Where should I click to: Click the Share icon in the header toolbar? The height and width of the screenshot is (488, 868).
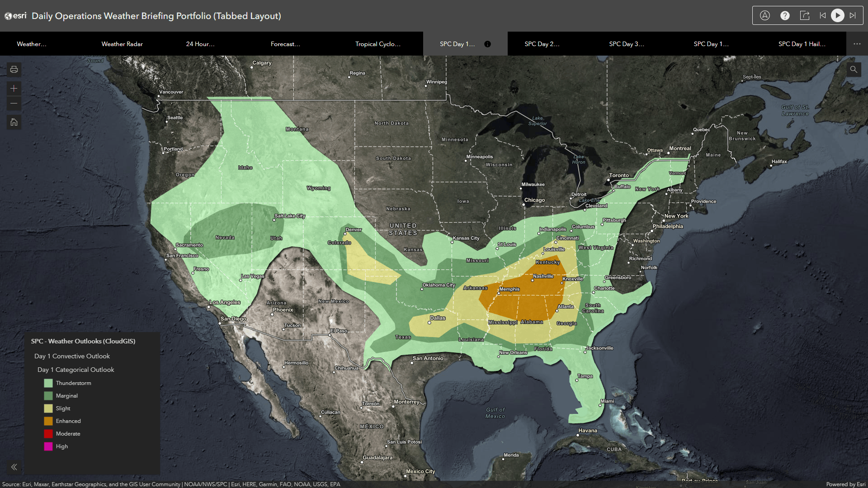(x=805, y=15)
